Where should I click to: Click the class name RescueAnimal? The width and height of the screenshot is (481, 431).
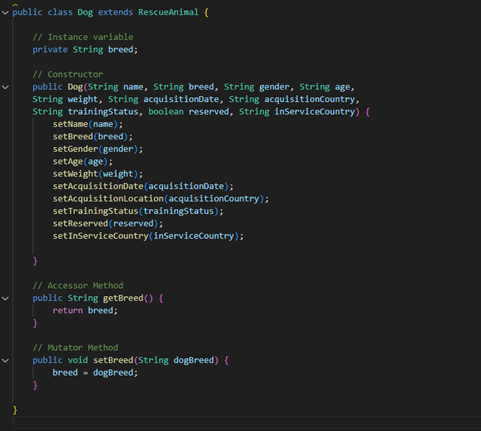pyautogui.click(x=168, y=12)
